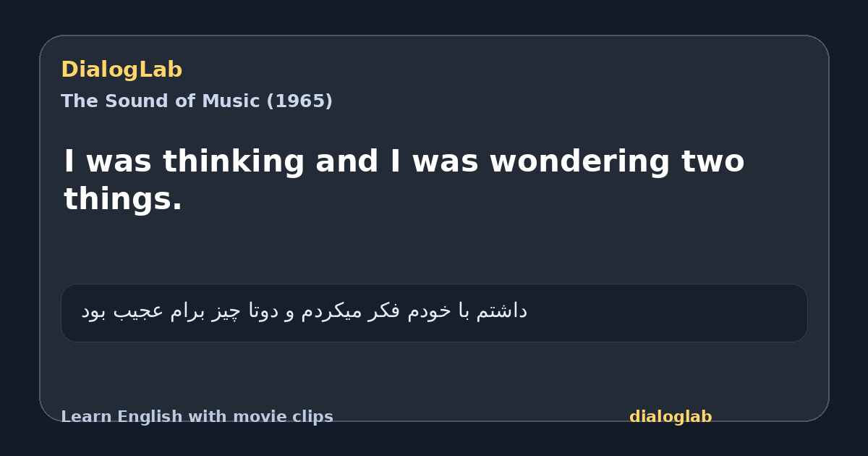The width and height of the screenshot is (868, 456).
Task: Click the empty area inside translation box
Action: pos(665,313)
